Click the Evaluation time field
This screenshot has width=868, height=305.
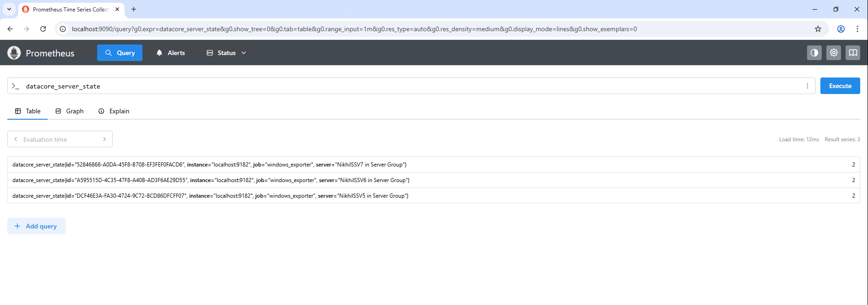60,139
